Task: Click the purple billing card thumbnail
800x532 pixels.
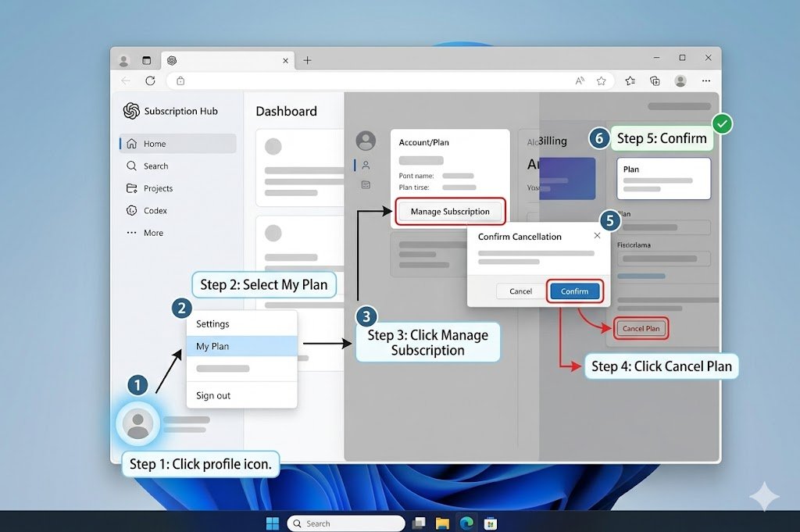Action: (x=567, y=178)
